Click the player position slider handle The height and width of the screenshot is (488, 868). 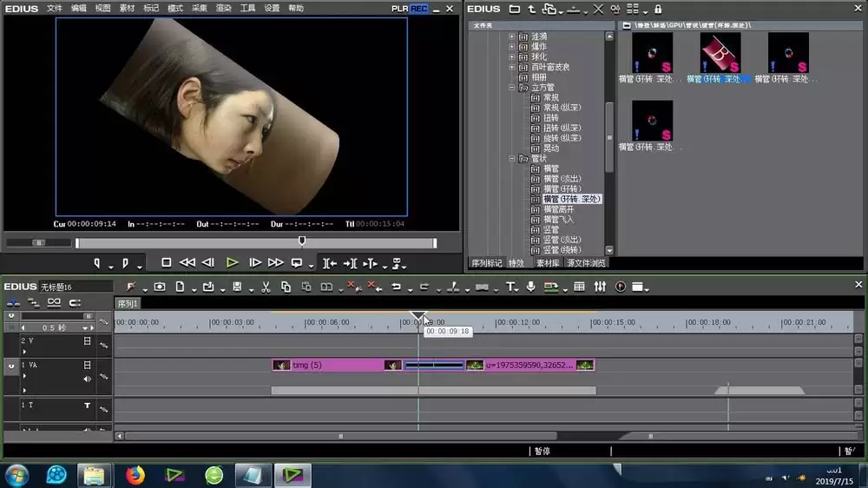(x=302, y=241)
